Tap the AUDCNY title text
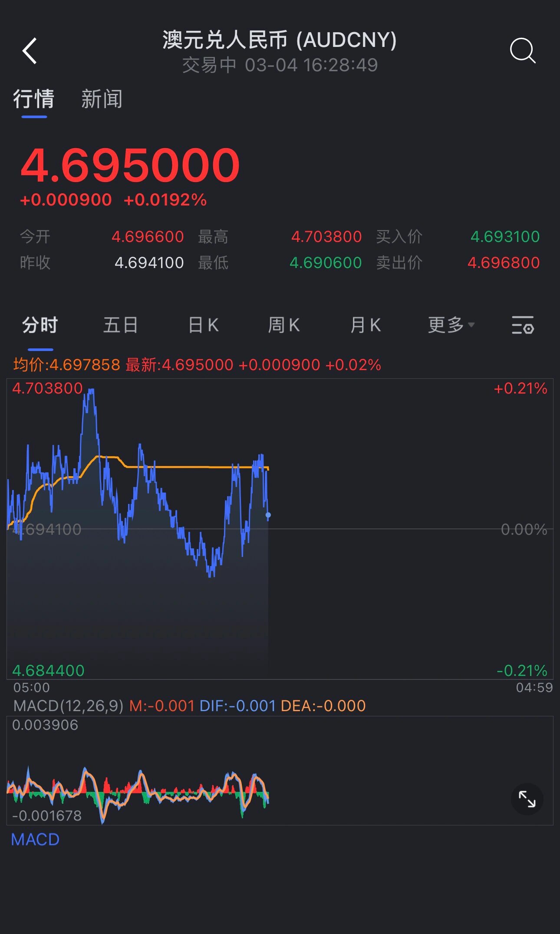Screen dimensions: 560x934 (280, 40)
